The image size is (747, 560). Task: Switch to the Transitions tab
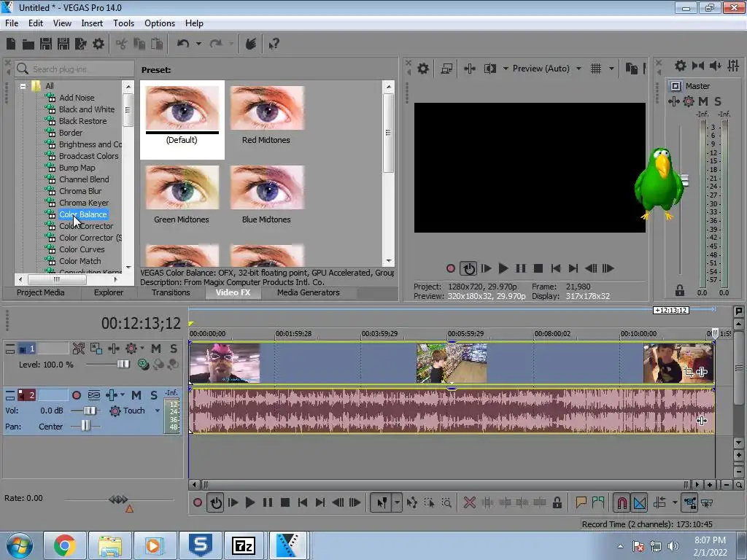(171, 293)
